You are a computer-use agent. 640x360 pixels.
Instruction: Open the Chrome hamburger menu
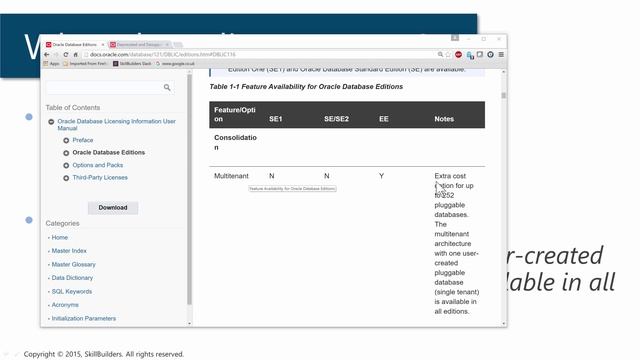(501, 54)
